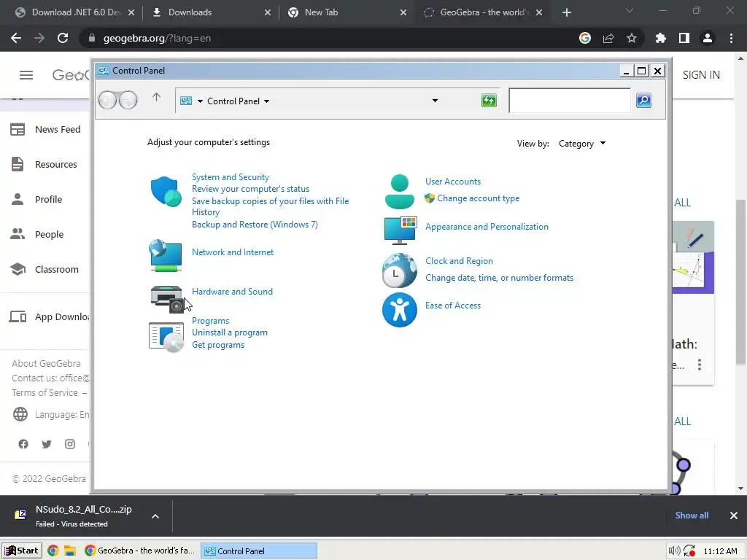Screen dimensions: 747x560
Task: Open Clock and Region globe-clock icon
Action: [399, 270]
